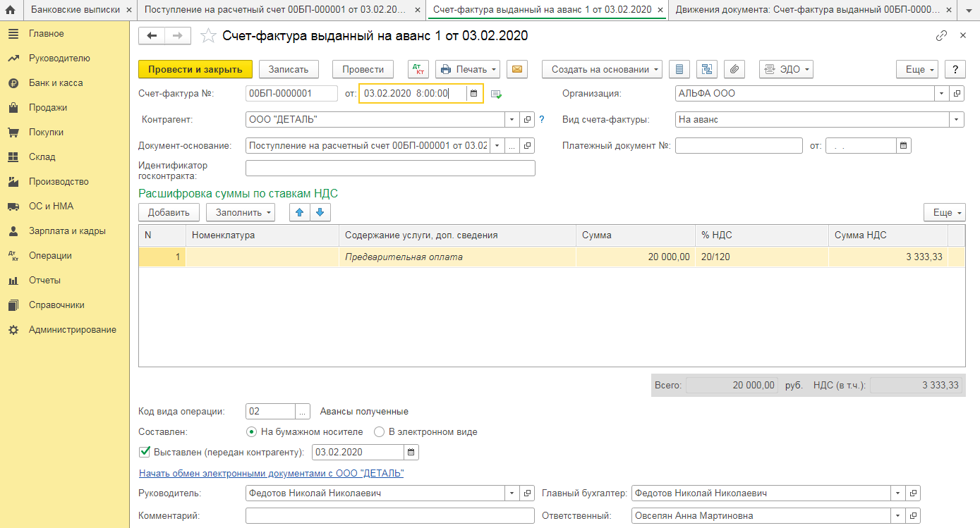Screen dimensions: 980x528
Task: Click the envelope email icon
Action: tap(517, 69)
